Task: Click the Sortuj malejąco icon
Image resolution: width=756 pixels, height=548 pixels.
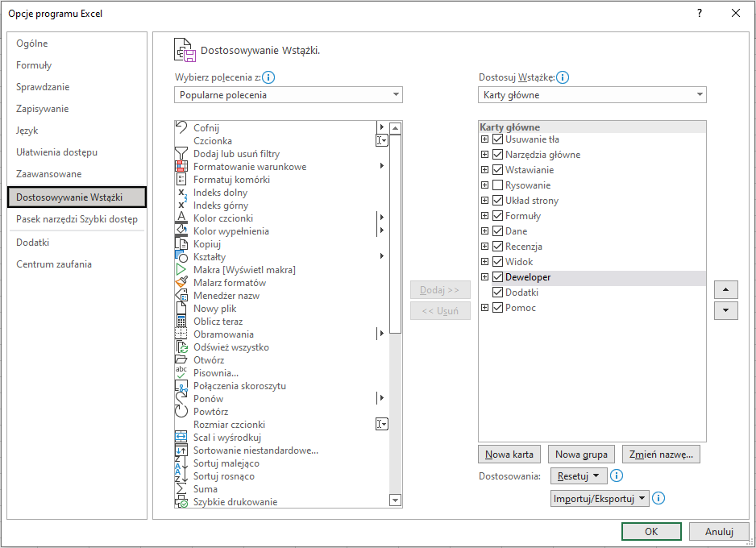Action: point(181,463)
